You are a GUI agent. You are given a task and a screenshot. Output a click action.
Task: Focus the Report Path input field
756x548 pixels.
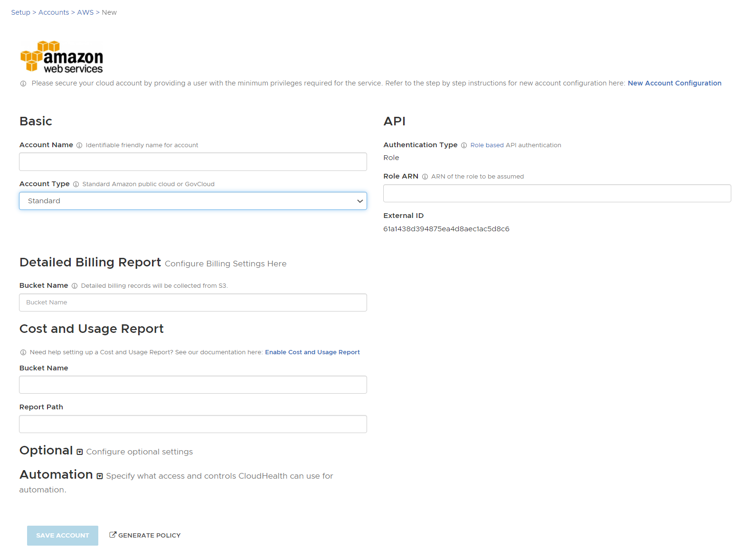pyautogui.click(x=193, y=424)
